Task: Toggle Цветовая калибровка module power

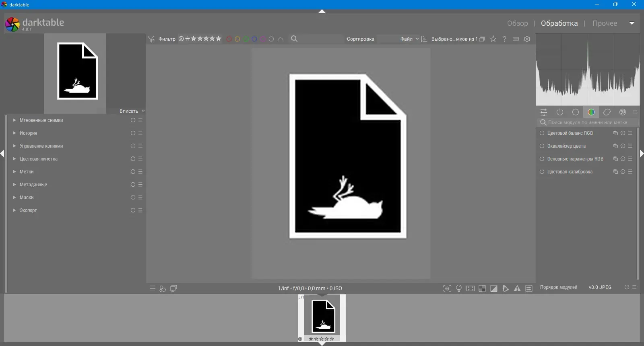Action: [542, 172]
